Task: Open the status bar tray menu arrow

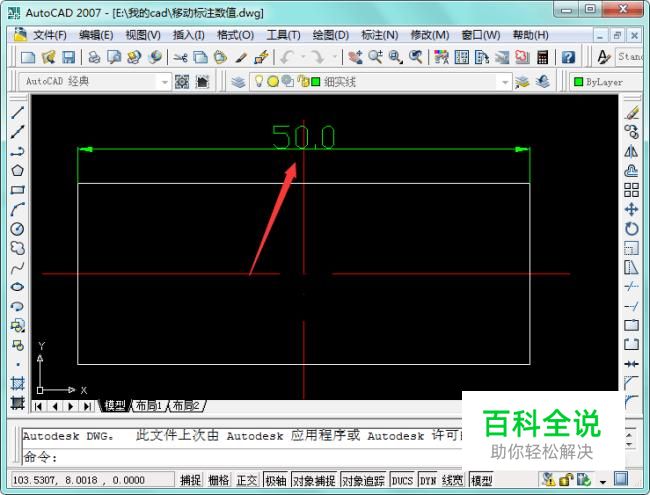Action: tap(603, 482)
